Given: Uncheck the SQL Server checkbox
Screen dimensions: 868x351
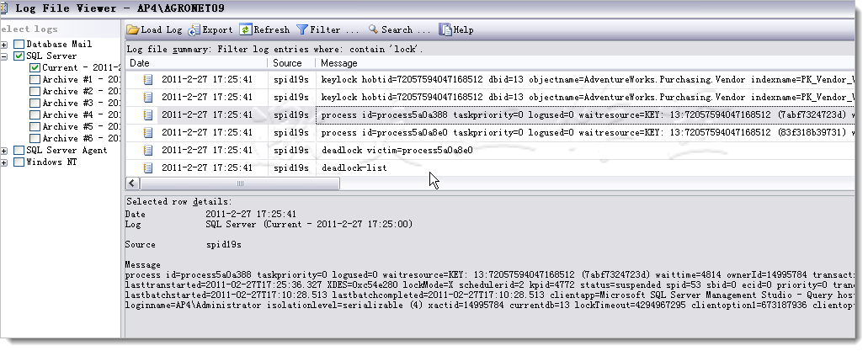Looking at the screenshot, I should 19,56.
